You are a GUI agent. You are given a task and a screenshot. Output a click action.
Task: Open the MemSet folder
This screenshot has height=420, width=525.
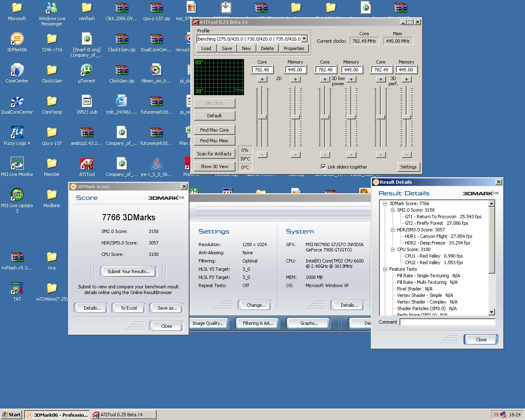click(52, 167)
